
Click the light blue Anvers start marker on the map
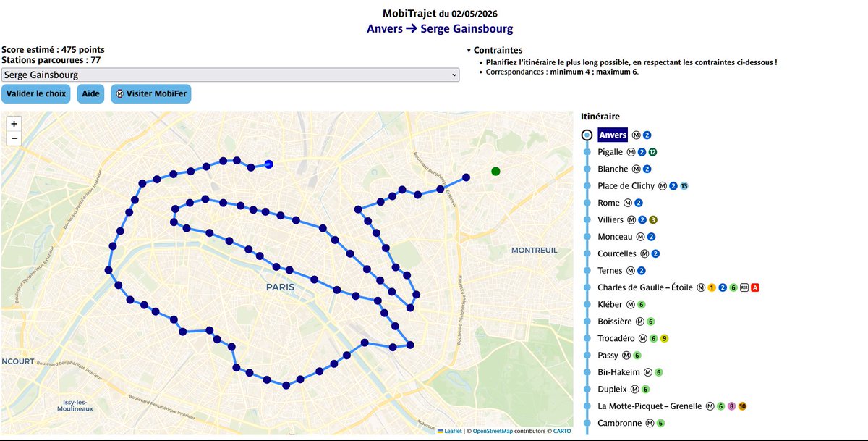click(268, 164)
